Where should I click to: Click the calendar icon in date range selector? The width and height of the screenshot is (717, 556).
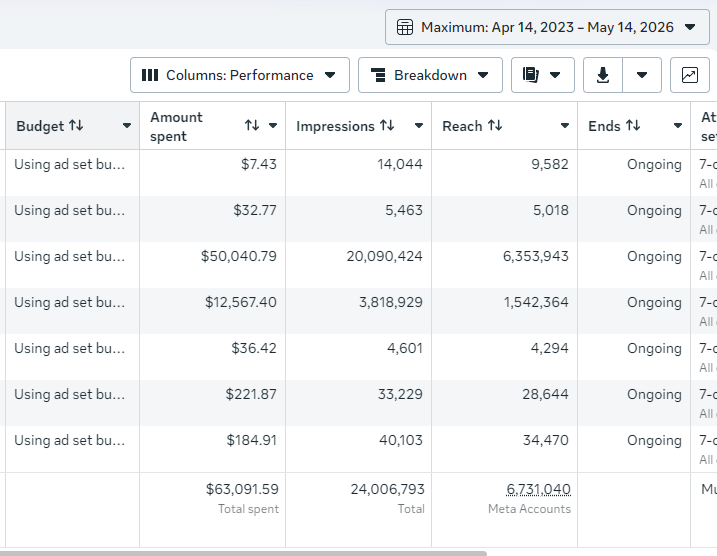[x=405, y=27]
